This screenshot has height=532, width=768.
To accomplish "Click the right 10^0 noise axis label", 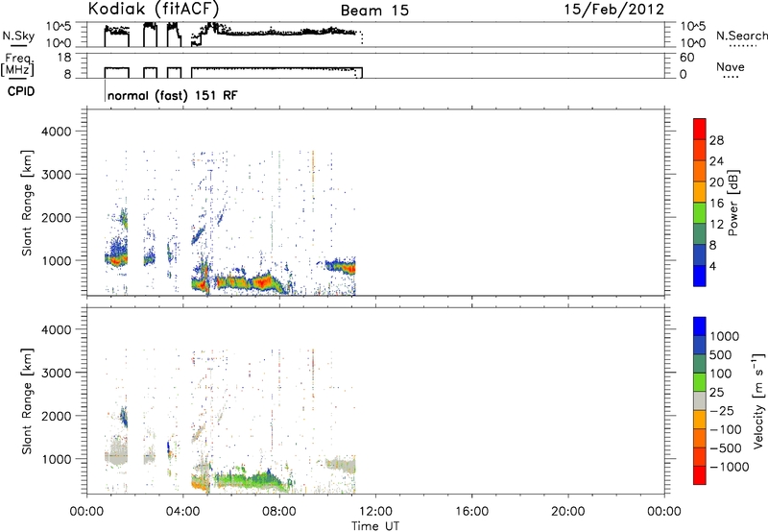I will (693, 43).
